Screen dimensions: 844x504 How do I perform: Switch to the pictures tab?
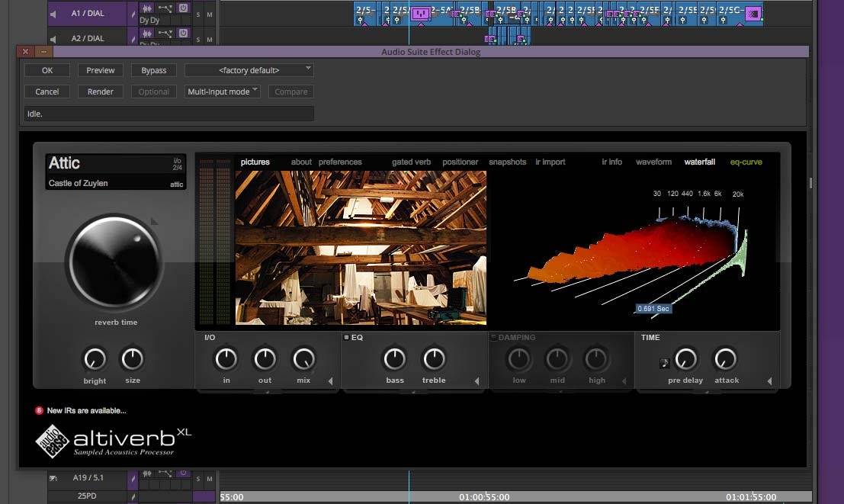[255, 162]
